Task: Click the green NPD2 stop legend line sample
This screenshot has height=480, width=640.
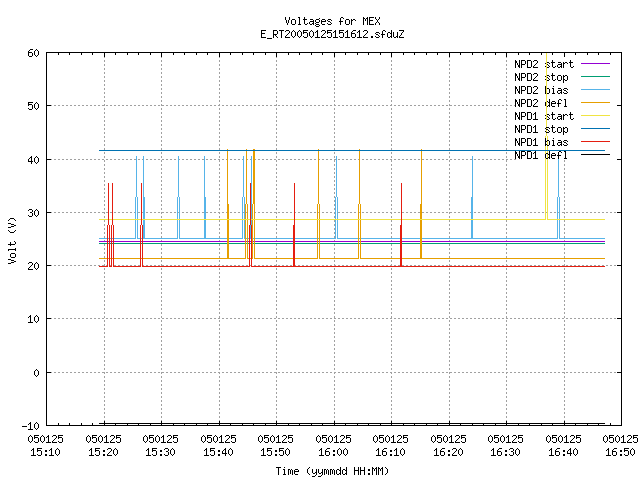Action: click(x=595, y=77)
